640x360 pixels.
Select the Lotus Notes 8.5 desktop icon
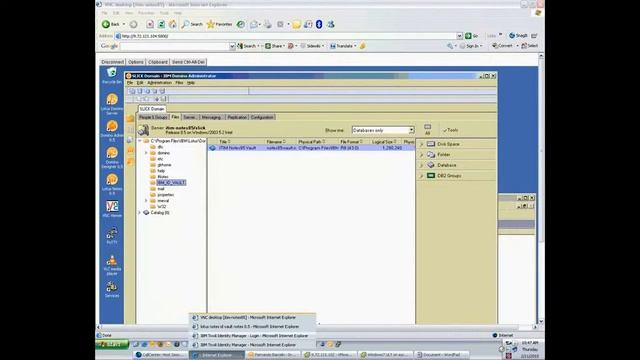tap(112, 184)
